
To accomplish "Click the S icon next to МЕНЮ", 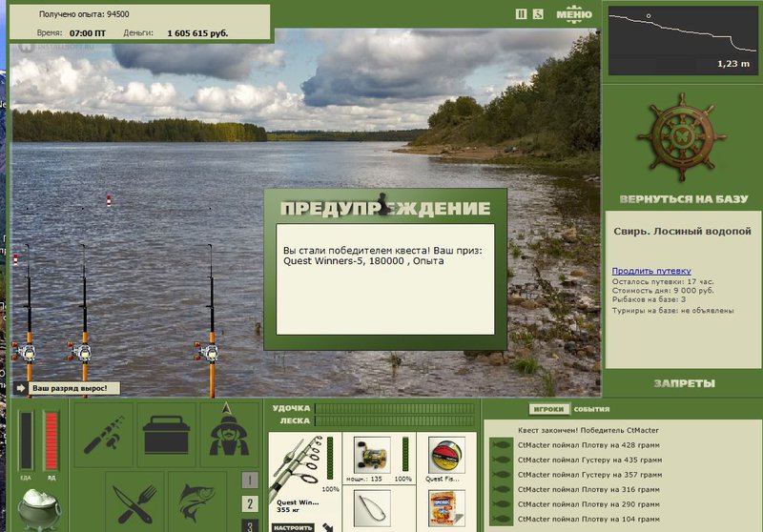I will coord(538,14).
